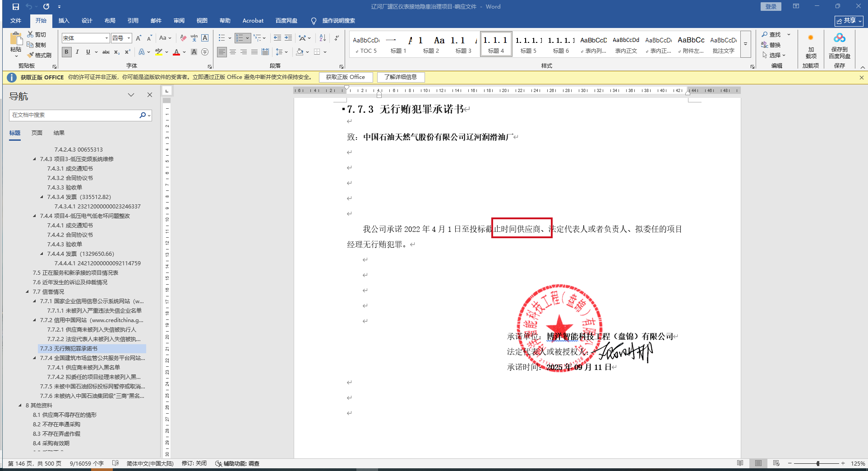Click the enclosed characters icon

point(205,52)
